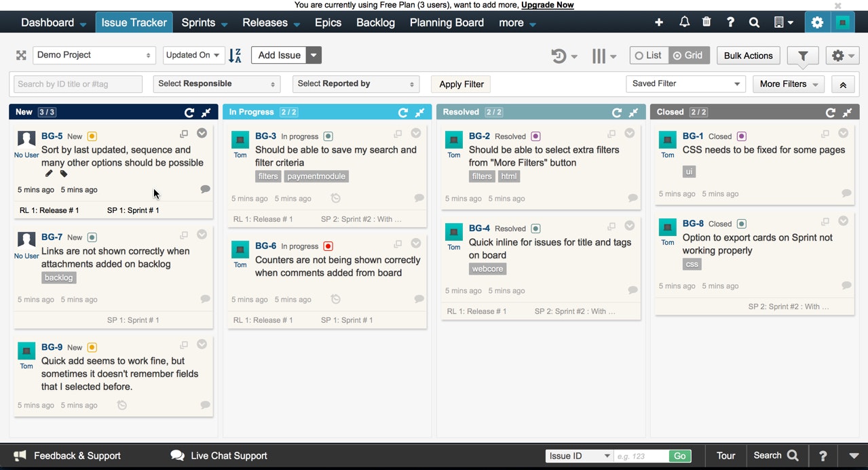Click clone icon on BG-3 card

[398, 134]
